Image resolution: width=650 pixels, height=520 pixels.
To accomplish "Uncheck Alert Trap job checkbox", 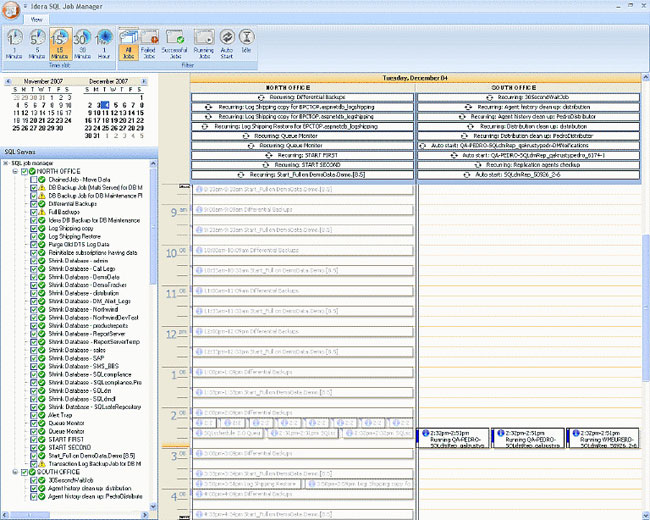I will pos(34,415).
